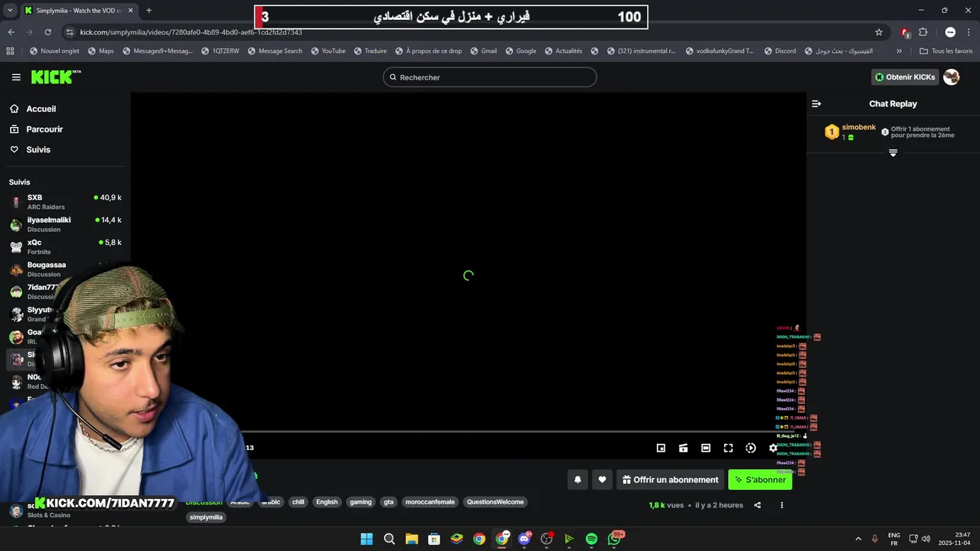Viewport: 980px width, 551px height.
Task: Open the Traduire bookmark
Action: (x=370, y=51)
